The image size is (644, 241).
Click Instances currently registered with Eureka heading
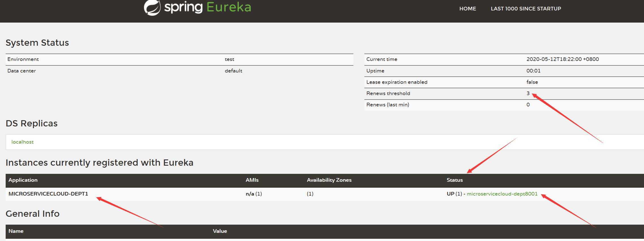100,163
